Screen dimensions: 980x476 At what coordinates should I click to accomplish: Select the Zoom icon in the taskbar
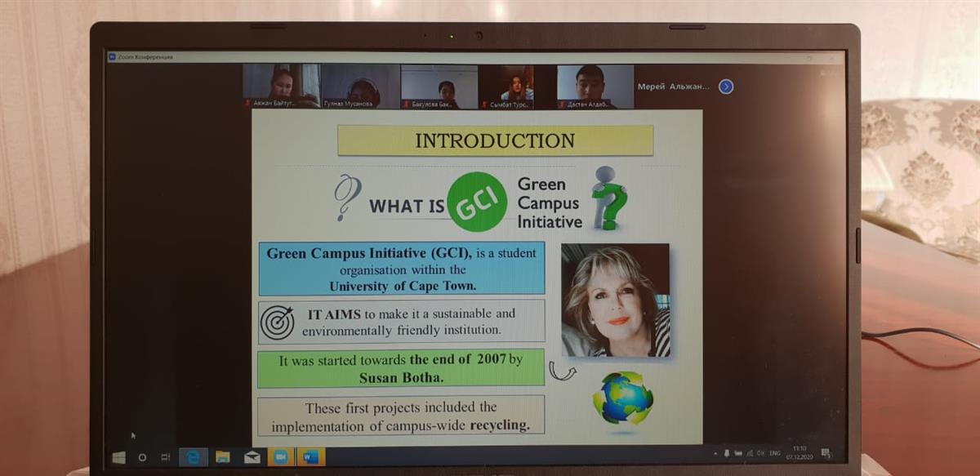(280, 457)
